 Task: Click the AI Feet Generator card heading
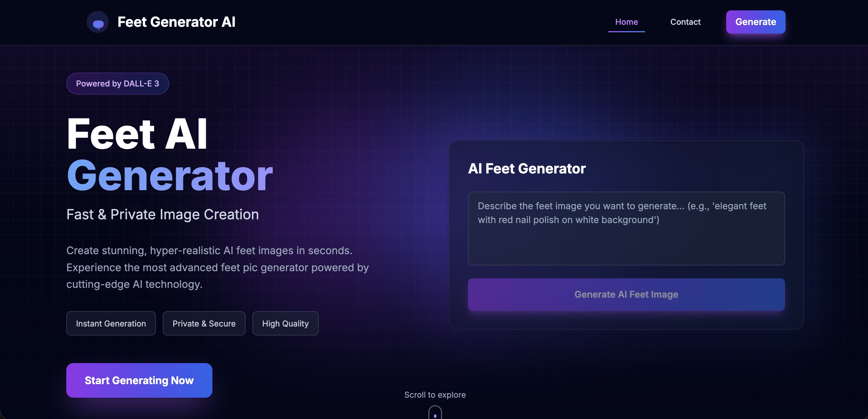527,168
